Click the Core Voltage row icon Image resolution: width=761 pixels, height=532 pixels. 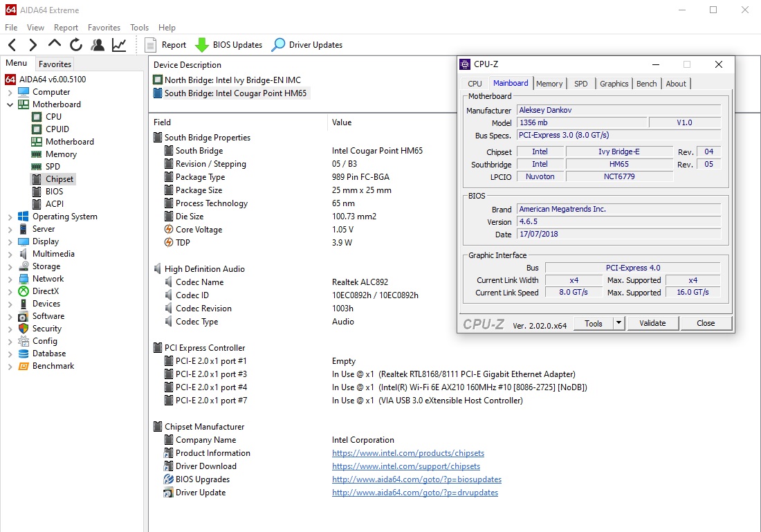[x=169, y=230]
